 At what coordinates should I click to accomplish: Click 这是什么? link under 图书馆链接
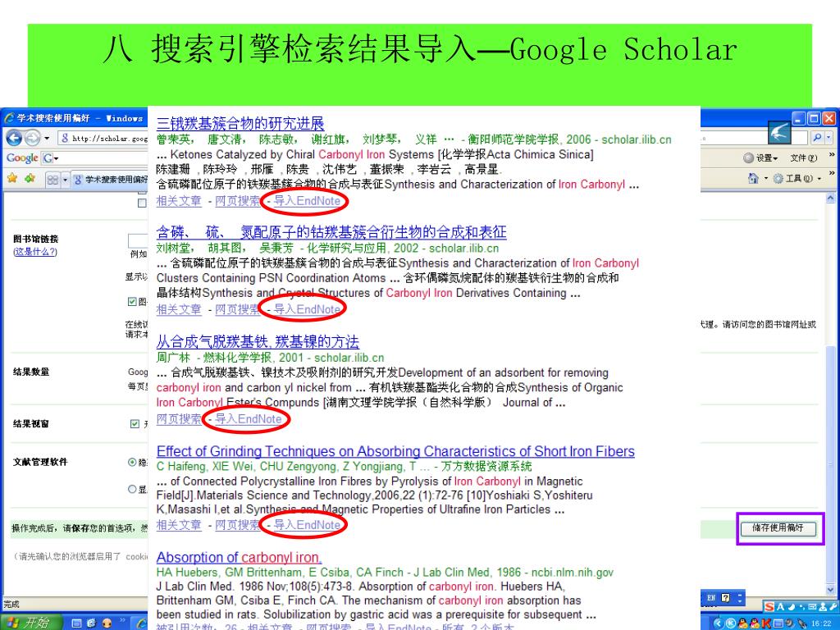click(34, 252)
